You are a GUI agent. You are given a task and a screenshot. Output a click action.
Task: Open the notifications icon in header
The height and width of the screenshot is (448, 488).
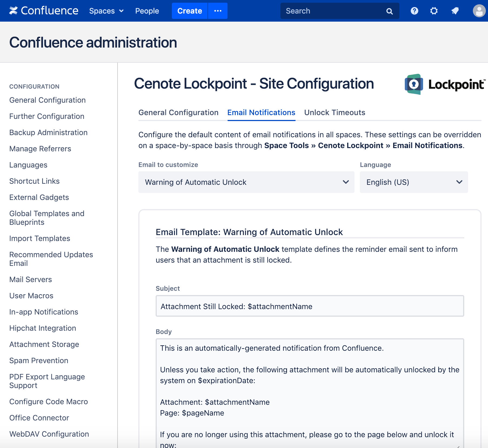point(455,11)
